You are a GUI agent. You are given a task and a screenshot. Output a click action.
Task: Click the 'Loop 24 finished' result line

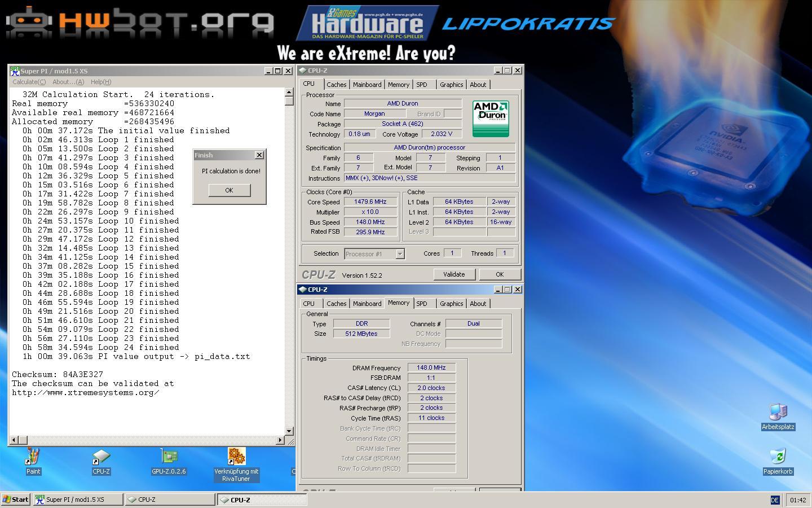tap(101, 347)
